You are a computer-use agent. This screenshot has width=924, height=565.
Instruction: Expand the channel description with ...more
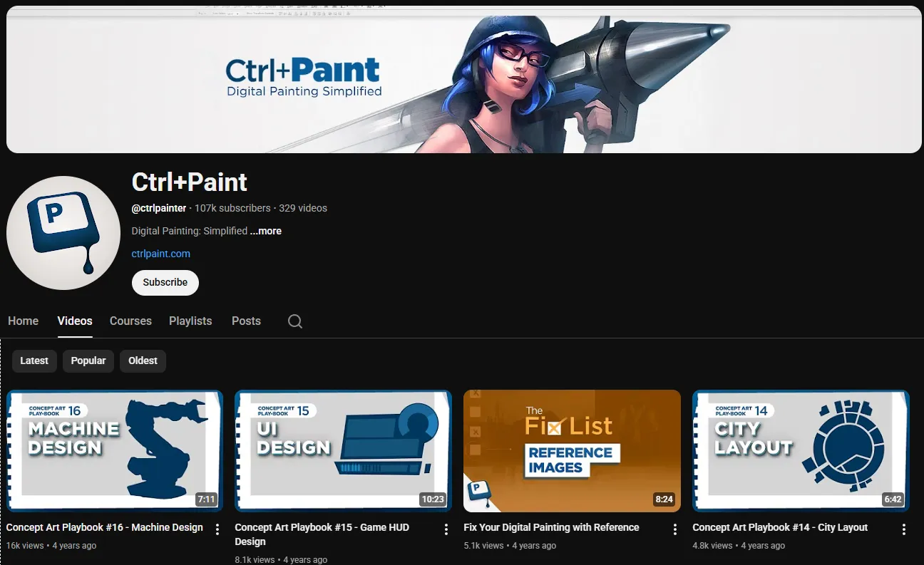pos(265,231)
